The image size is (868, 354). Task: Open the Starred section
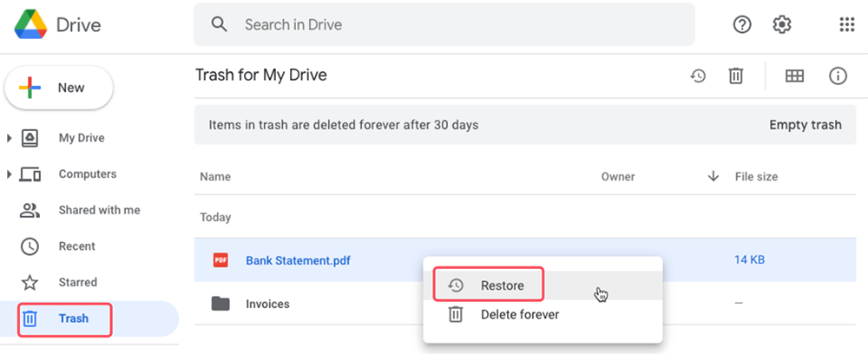click(77, 282)
